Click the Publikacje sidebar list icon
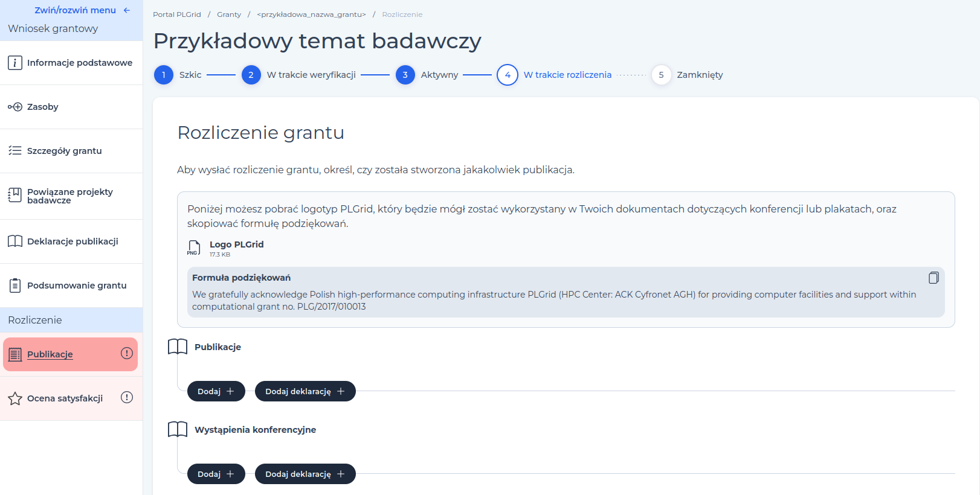The image size is (980, 495). (15, 354)
